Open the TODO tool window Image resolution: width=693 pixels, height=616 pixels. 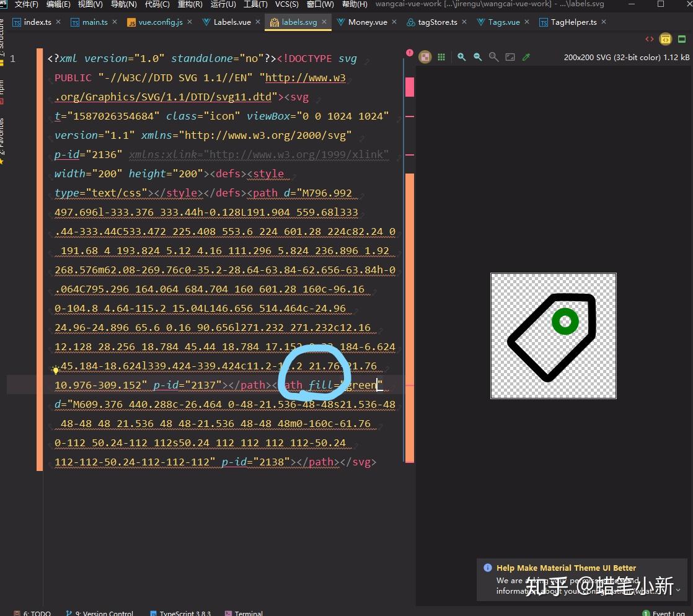(33, 612)
